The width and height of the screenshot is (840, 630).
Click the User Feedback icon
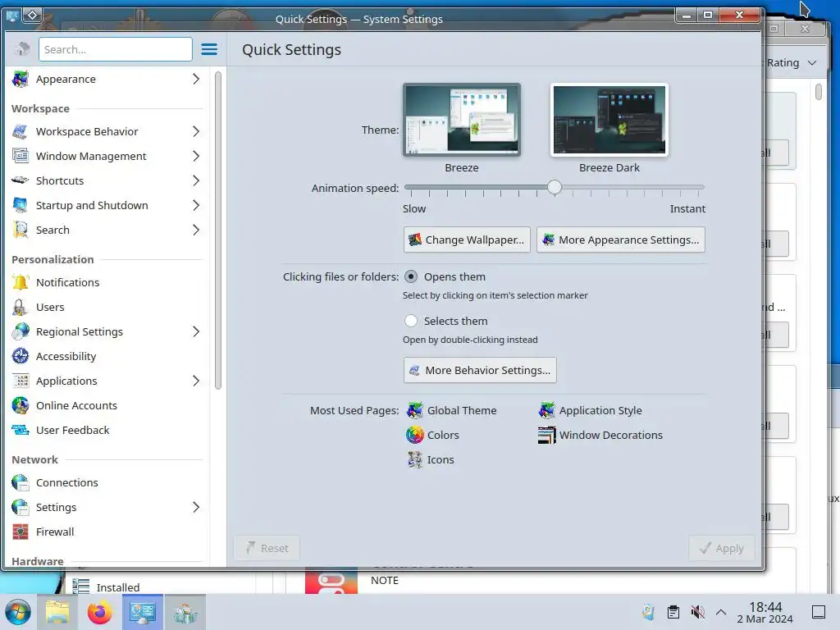(21, 430)
